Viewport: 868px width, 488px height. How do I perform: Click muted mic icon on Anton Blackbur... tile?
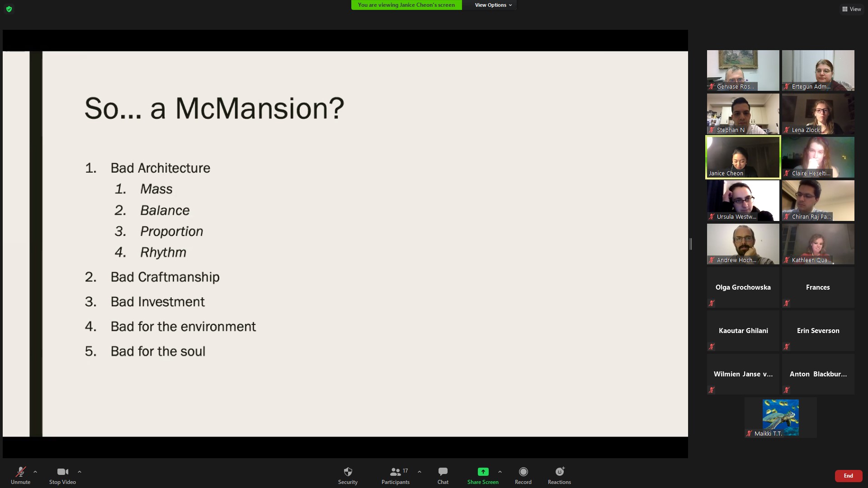787,390
